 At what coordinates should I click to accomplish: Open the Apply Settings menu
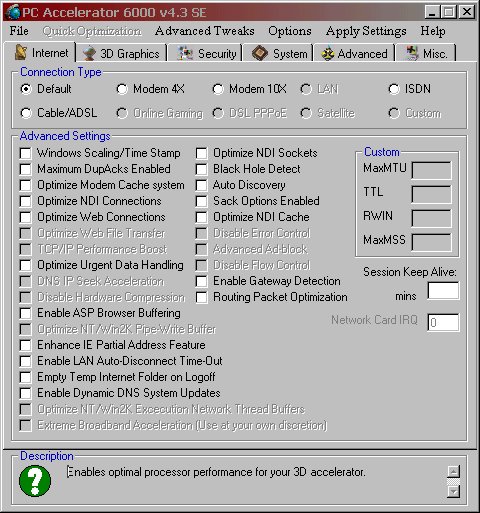pyautogui.click(x=366, y=31)
